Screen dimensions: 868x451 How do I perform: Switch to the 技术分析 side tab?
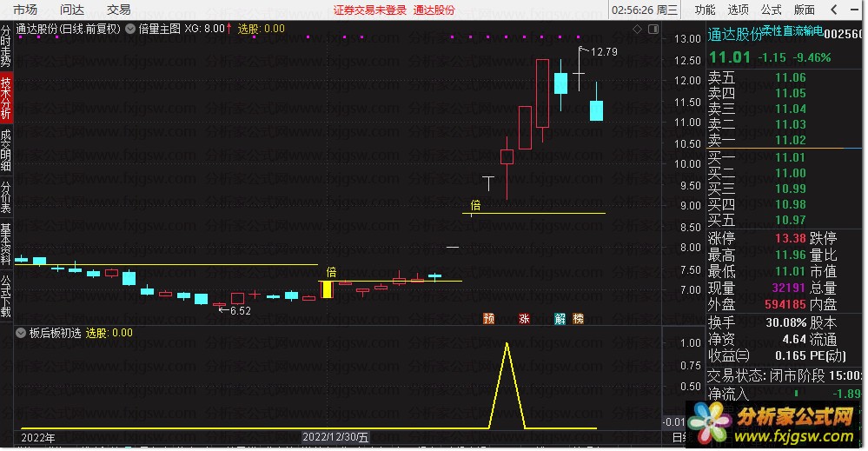5,98
